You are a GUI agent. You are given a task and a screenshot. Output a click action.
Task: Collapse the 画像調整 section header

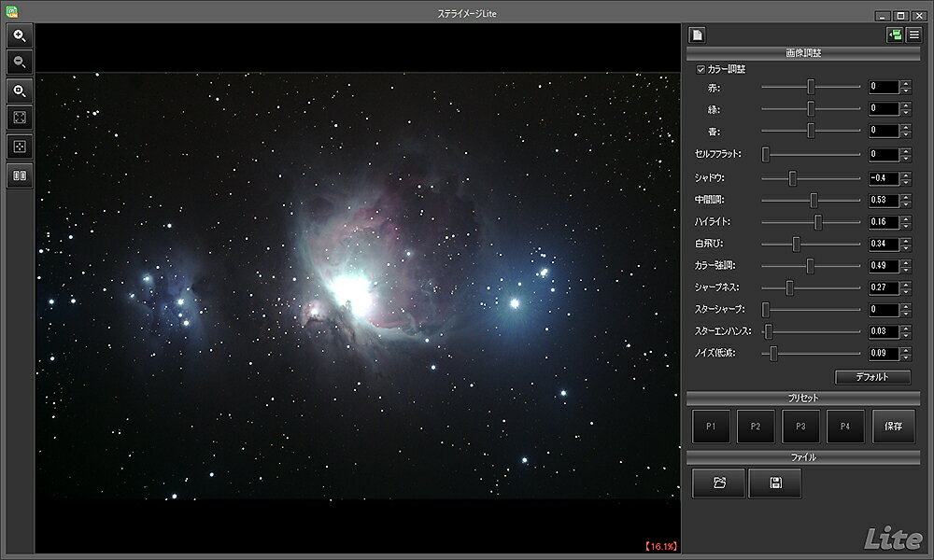[x=803, y=52]
